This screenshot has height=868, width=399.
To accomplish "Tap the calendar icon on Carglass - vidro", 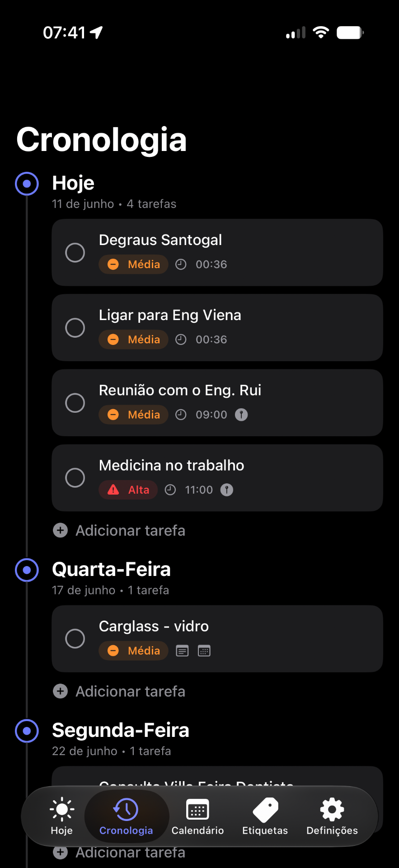I will tap(204, 651).
